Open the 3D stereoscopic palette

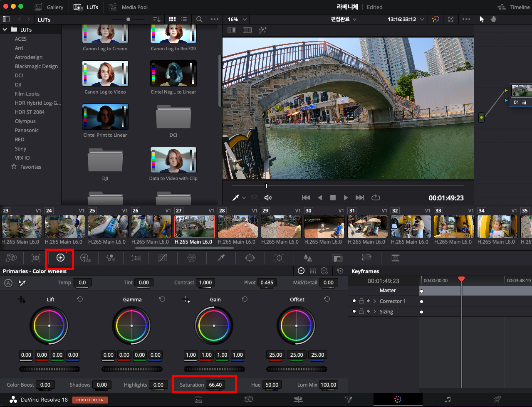[x=396, y=258]
